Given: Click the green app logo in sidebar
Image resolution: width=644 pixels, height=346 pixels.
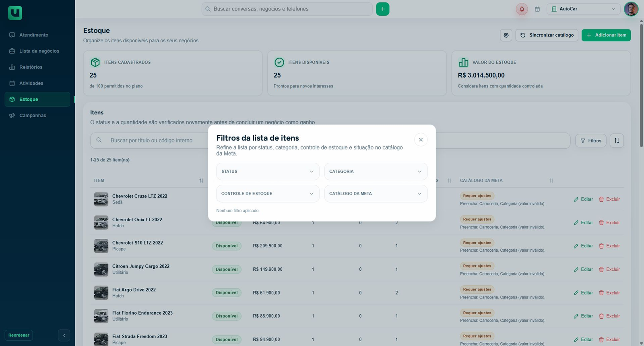Looking at the screenshot, I should pos(15,13).
